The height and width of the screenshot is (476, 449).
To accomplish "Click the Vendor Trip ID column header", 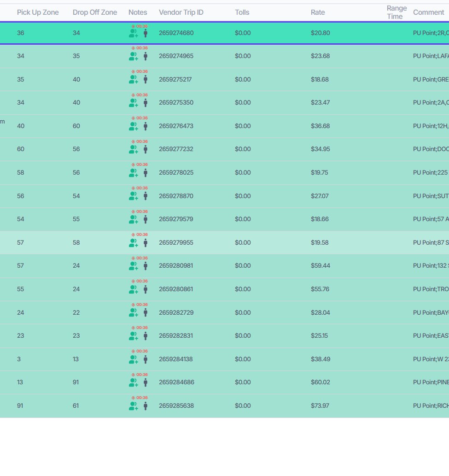I will 181,12.
